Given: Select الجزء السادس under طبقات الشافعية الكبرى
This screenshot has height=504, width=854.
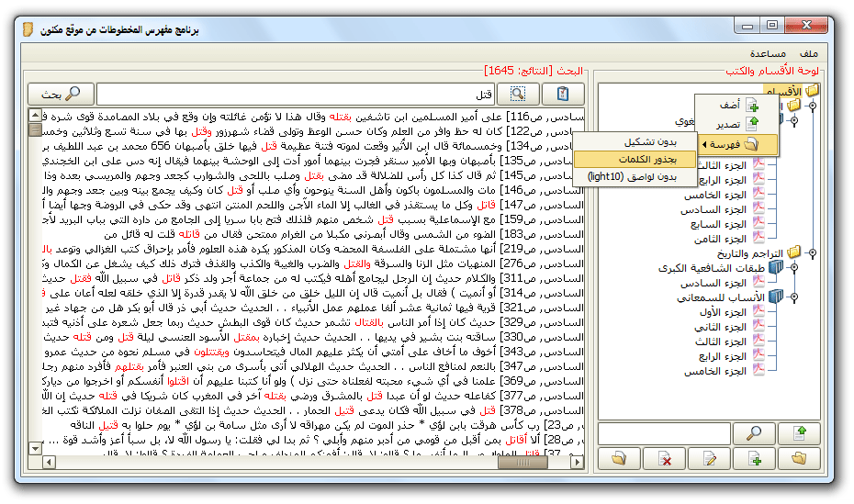Looking at the screenshot, I should tap(713, 283).
